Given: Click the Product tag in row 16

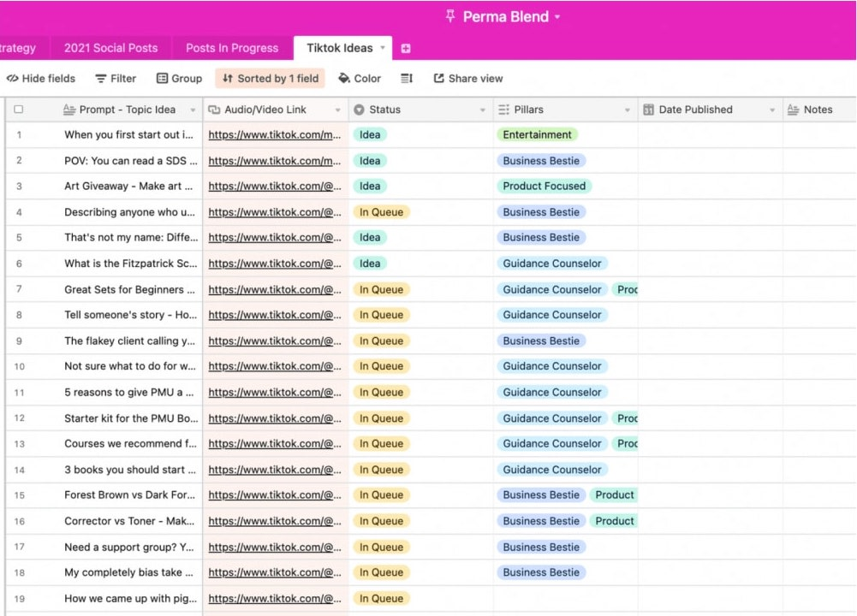Looking at the screenshot, I should point(615,522).
